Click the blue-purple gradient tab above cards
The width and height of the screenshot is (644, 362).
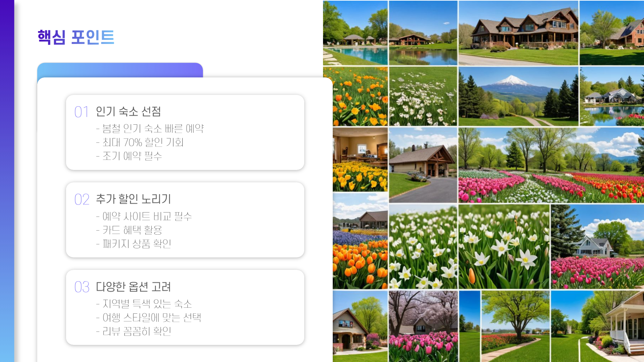click(x=120, y=70)
